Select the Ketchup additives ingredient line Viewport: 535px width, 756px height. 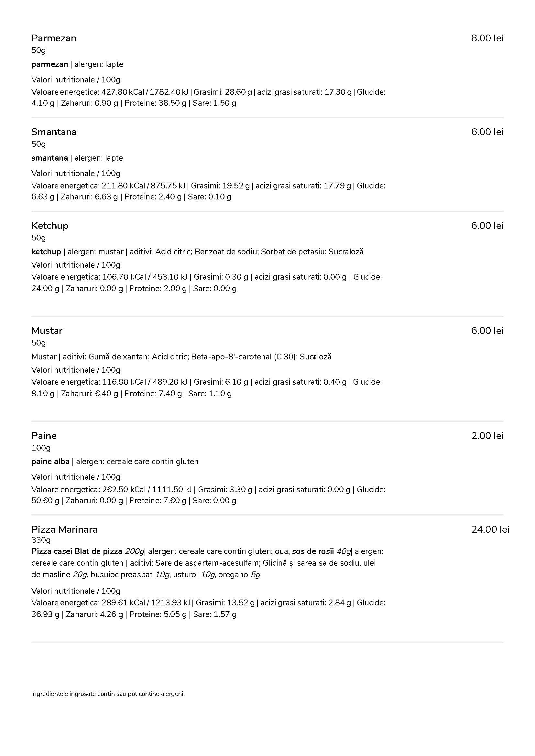(197, 252)
